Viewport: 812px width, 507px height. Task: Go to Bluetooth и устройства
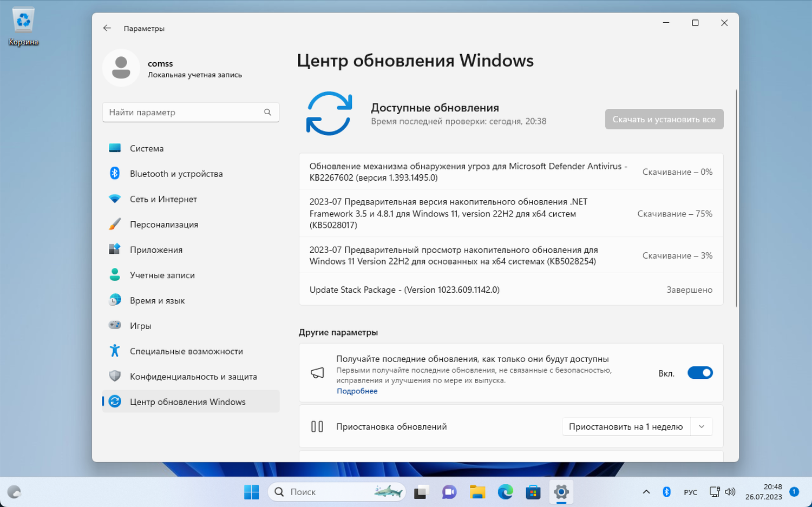tap(191, 173)
